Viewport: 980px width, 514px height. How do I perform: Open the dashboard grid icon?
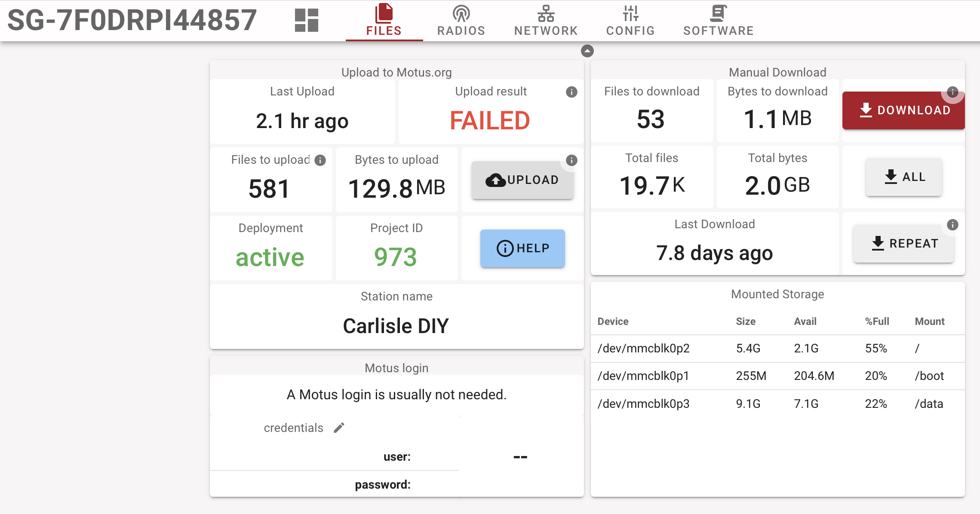coord(306,20)
